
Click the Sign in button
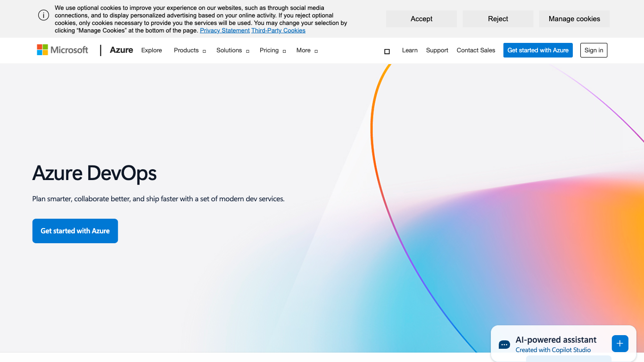tap(594, 50)
